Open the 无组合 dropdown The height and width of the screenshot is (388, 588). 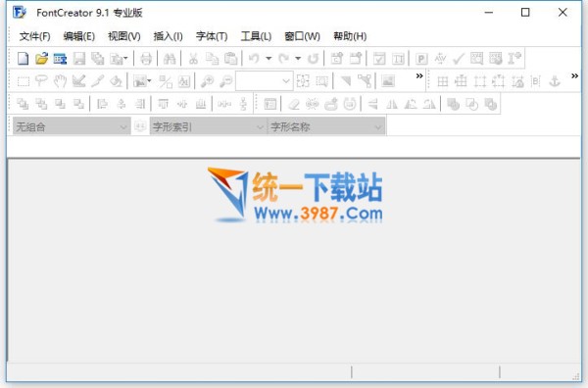pos(72,126)
